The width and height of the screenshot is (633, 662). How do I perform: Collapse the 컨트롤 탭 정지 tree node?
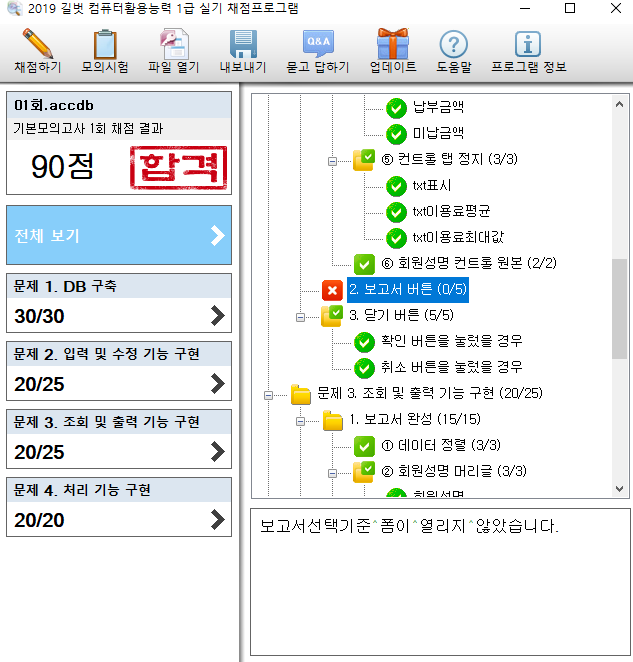tap(333, 160)
